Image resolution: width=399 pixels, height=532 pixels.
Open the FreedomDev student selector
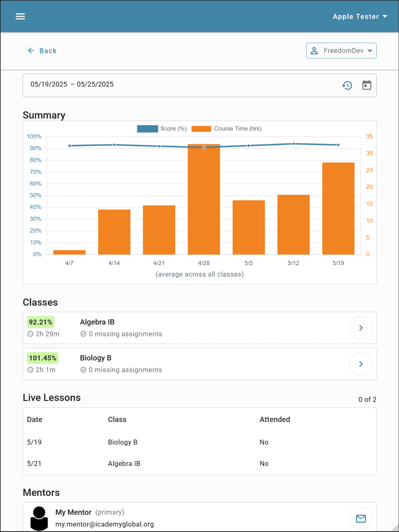click(341, 50)
